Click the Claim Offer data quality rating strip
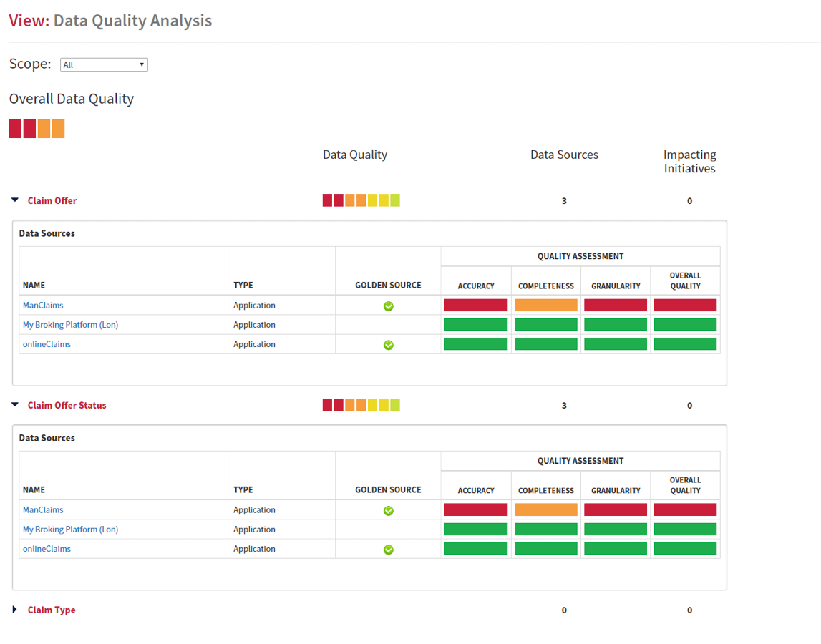The width and height of the screenshot is (821, 644). [361, 200]
